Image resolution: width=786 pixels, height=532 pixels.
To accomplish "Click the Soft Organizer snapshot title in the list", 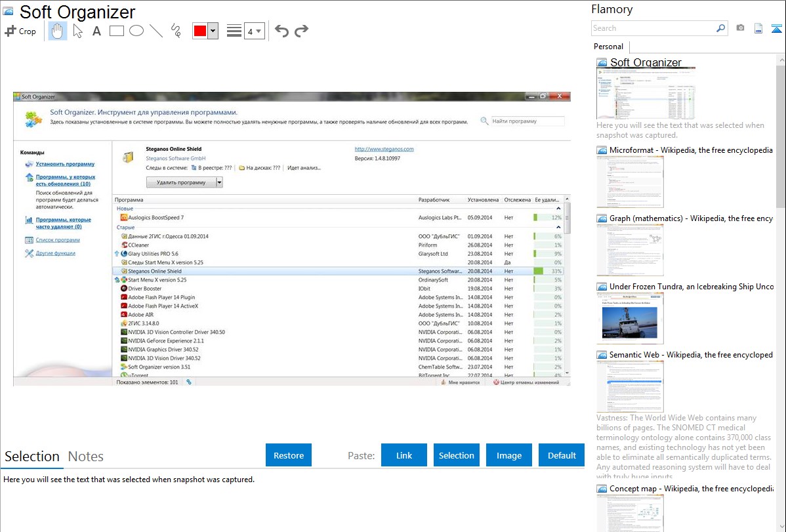I will coord(646,62).
